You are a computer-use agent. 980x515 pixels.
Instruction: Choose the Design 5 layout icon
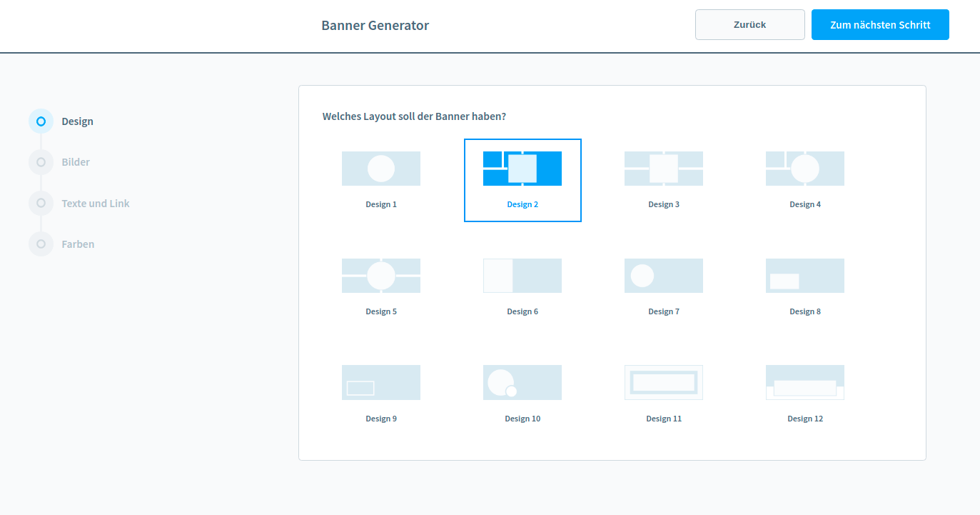click(381, 276)
